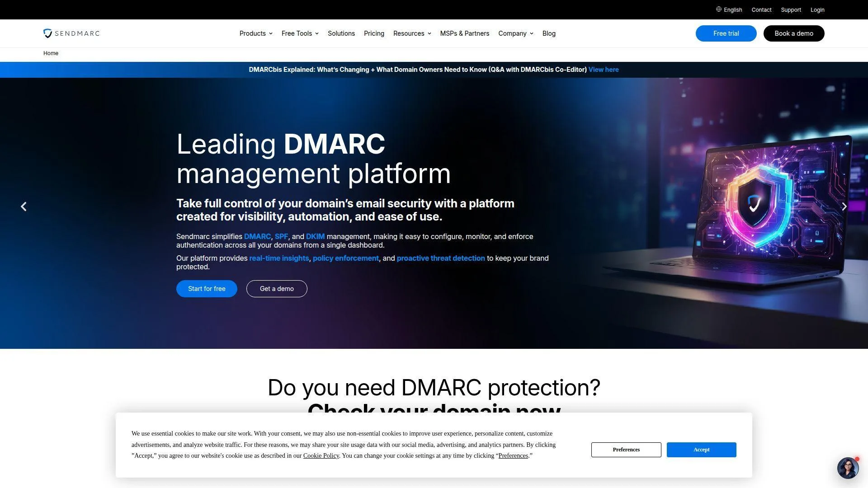Click the Book a demo button
Image resolution: width=868 pixels, height=488 pixels.
[x=794, y=33]
